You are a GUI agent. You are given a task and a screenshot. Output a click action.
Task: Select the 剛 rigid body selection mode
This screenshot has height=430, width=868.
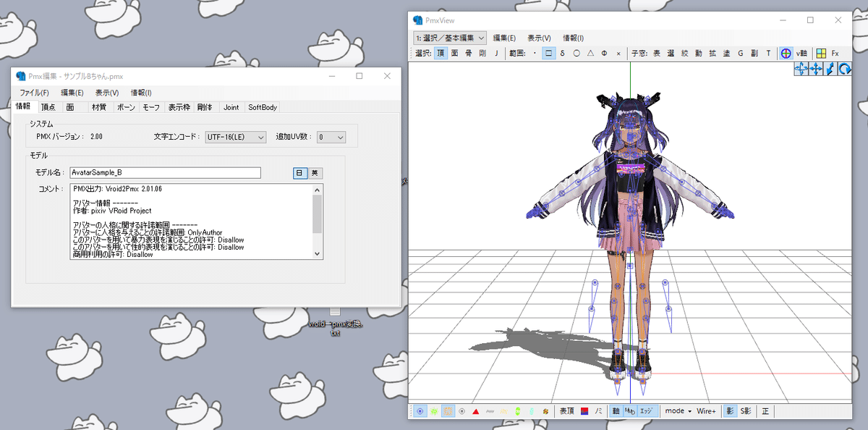click(x=482, y=53)
